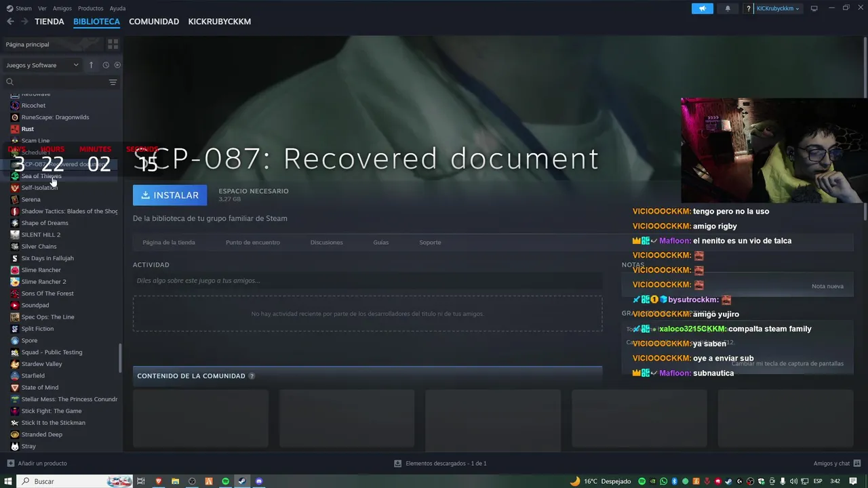Click the game list scrollbar
Image resolution: width=868 pixels, height=488 pixels.
pyautogui.click(x=121, y=358)
